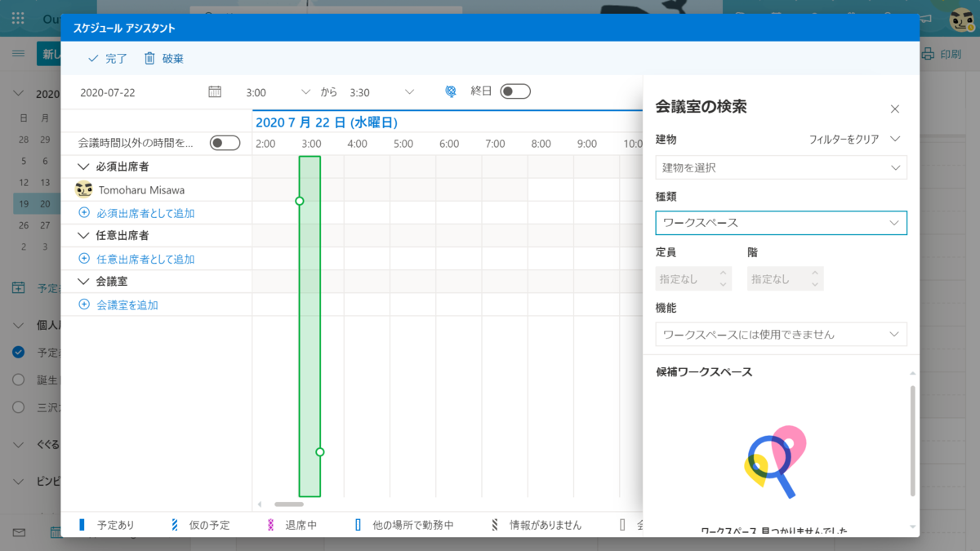980x551 pixels.
Task: Collapse the 2020 month chevron in sidebar
Action: 18,93
